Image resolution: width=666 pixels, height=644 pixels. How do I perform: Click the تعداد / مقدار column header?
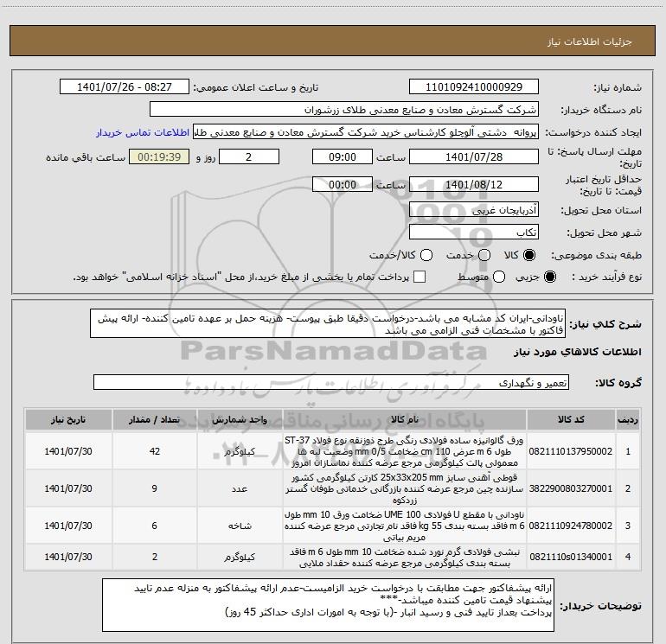[x=154, y=420]
